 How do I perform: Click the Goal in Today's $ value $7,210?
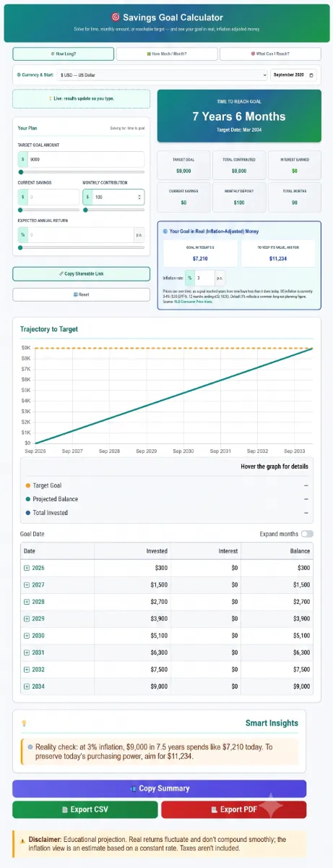click(200, 258)
